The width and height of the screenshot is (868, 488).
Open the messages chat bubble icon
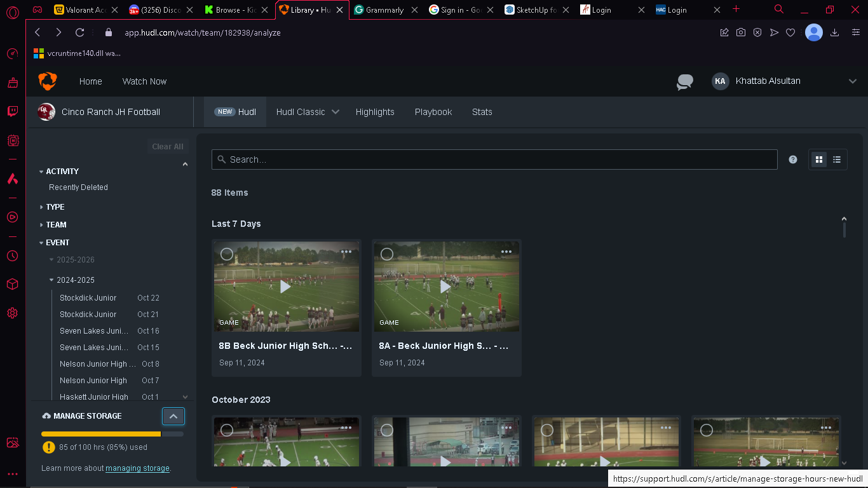[685, 82]
